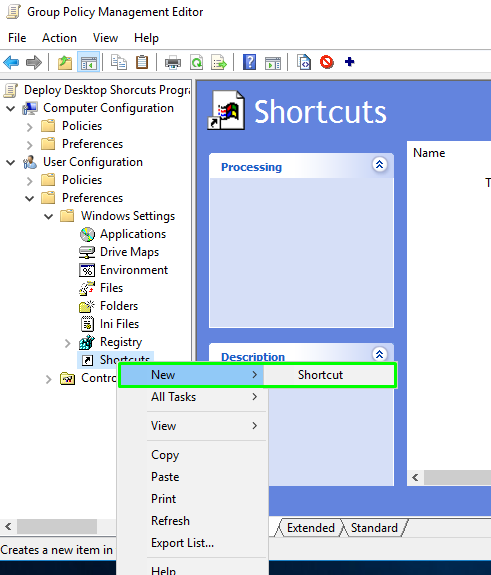The height and width of the screenshot is (575, 491).
Task: Toggle the Show/Hide Console Tree icon
Action: 89,62
